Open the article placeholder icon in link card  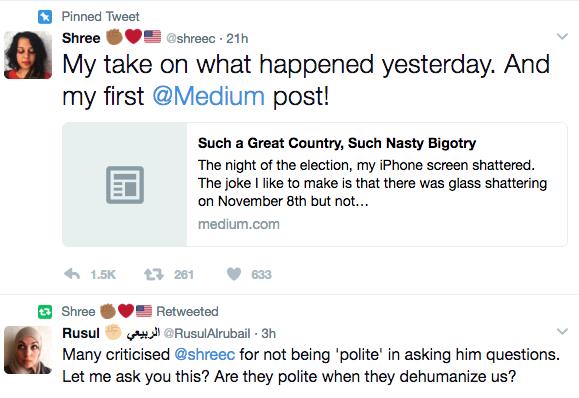pyautogui.click(x=125, y=185)
